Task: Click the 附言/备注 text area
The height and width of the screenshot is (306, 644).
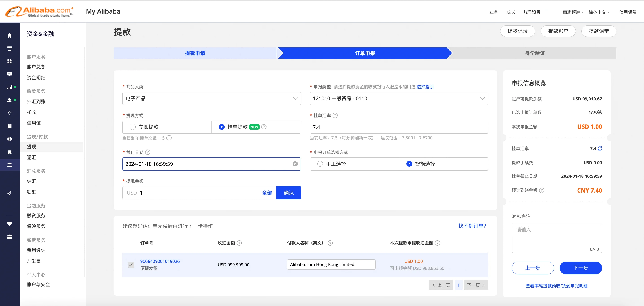Action: 556,238
